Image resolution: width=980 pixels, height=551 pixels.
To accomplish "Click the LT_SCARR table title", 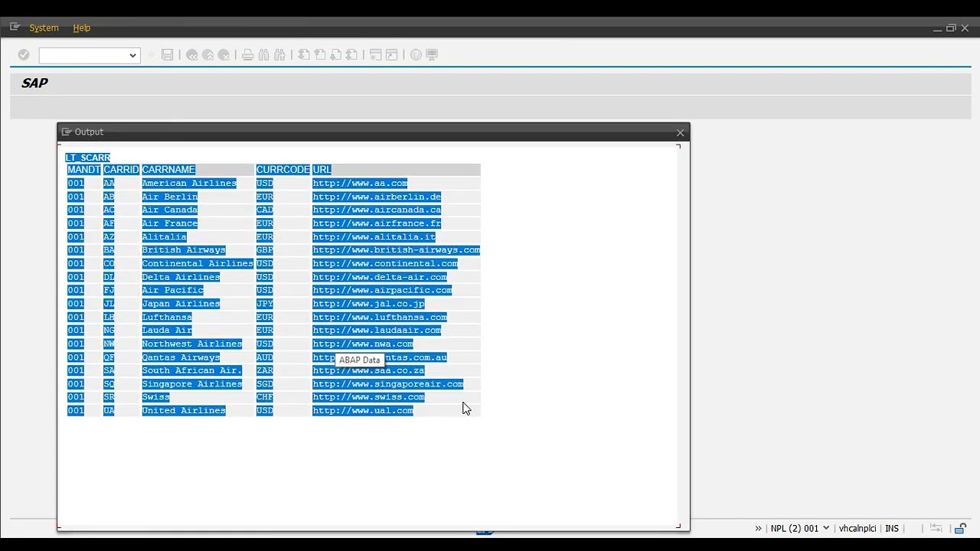I will [88, 158].
